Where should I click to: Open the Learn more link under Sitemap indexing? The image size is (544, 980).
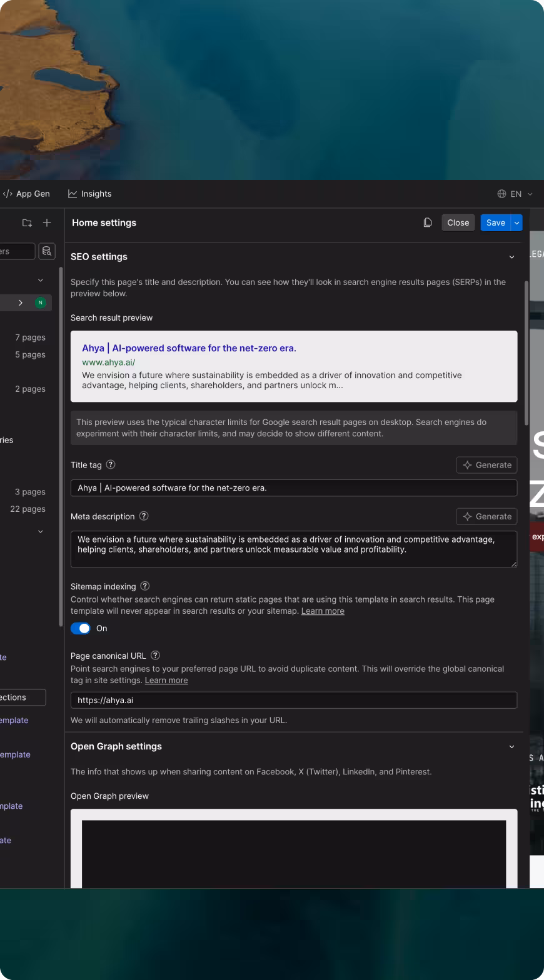coord(323,611)
